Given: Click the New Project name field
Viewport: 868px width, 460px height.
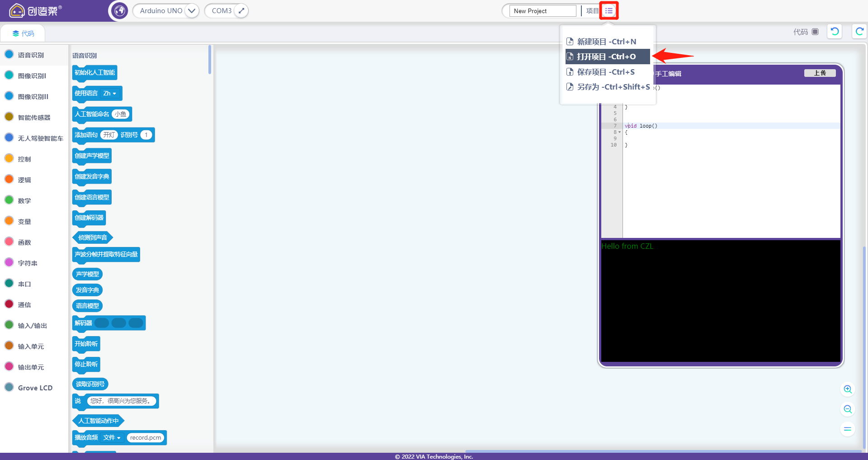Looking at the screenshot, I should pyautogui.click(x=542, y=11).
